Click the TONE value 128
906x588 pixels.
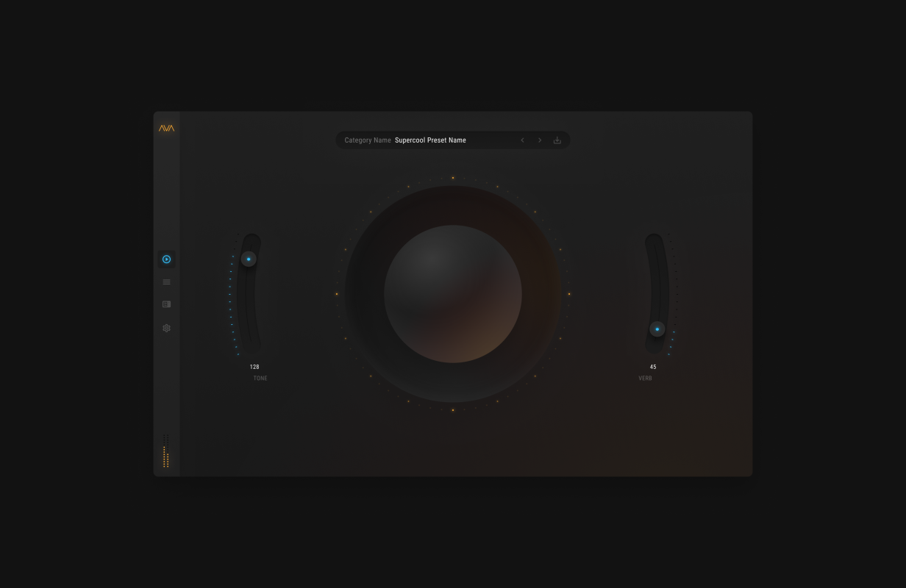pyautogui.click(x=254, y=367)
